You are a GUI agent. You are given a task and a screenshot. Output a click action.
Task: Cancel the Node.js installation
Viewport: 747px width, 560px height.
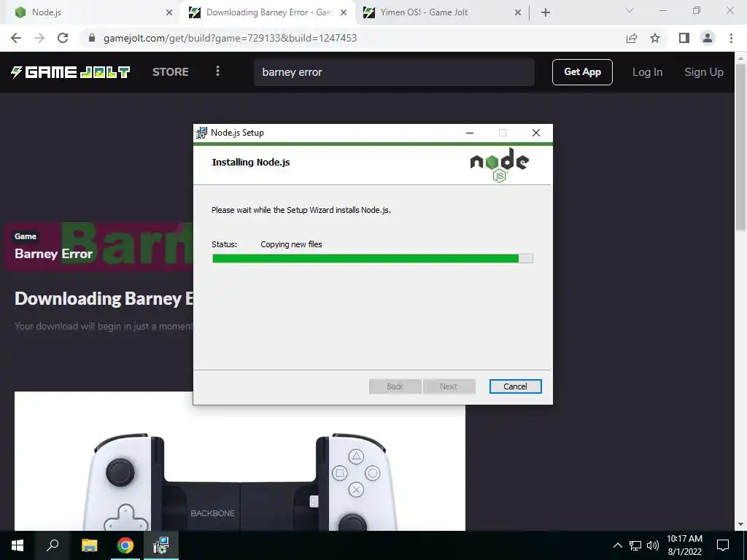click(x=516, y=386)
